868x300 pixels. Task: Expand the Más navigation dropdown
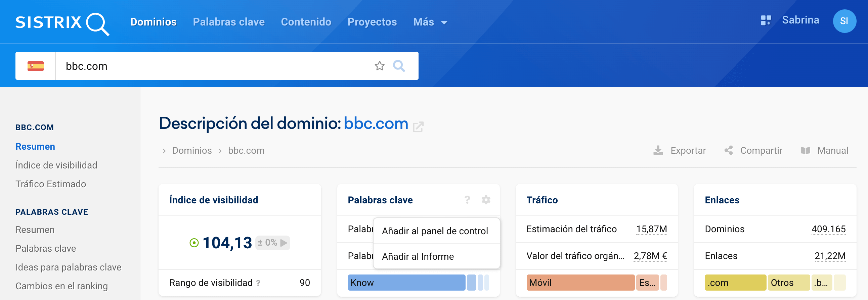click(x=430, y=22)
